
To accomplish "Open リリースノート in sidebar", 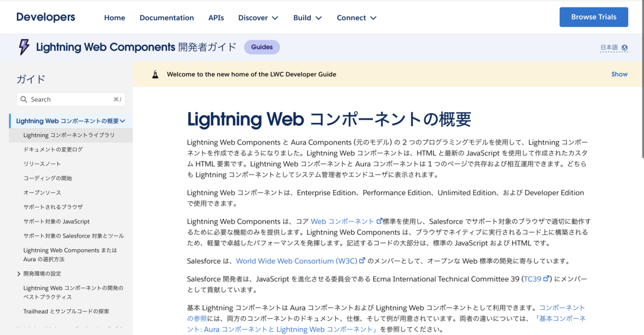I will 42,164.
